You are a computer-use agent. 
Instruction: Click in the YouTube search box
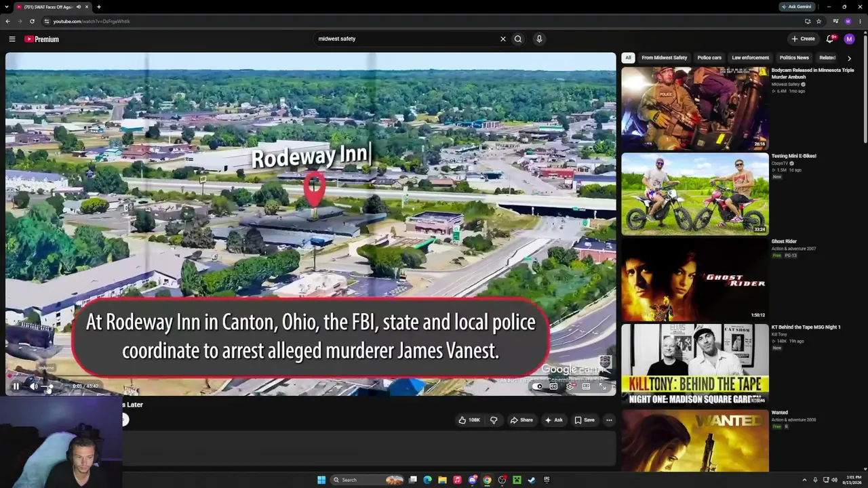(407, 39)
